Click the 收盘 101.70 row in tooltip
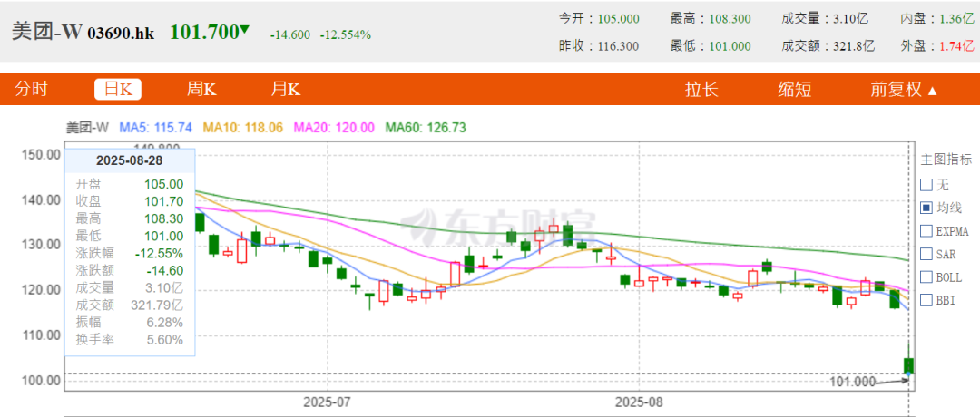 [x=130, y=201]
